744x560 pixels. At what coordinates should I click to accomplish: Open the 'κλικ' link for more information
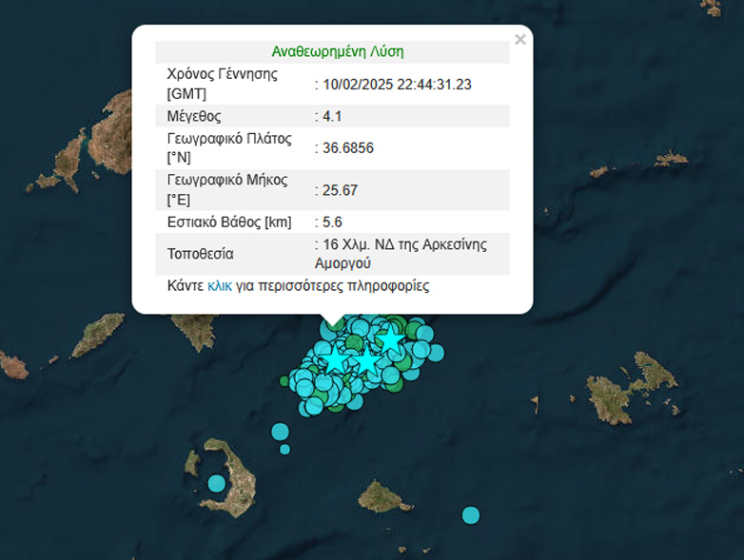[x=220, y=285]
